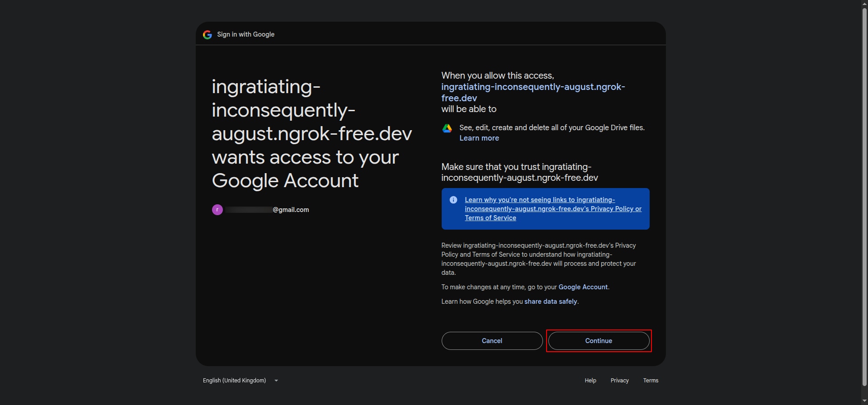The image size is (868, 405).
Task: Click the page scrollbar down arrow
Action: point(864,401)
